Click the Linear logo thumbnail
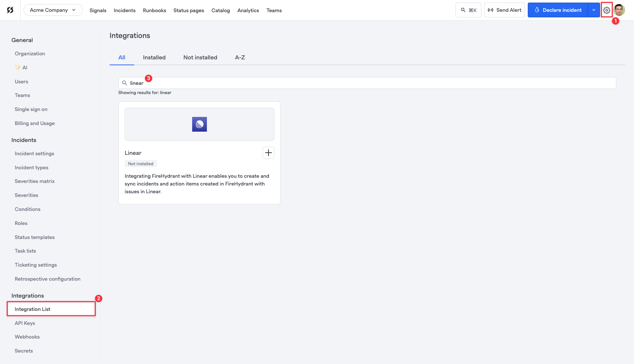The image size is (634, 364). click(200, 124)
